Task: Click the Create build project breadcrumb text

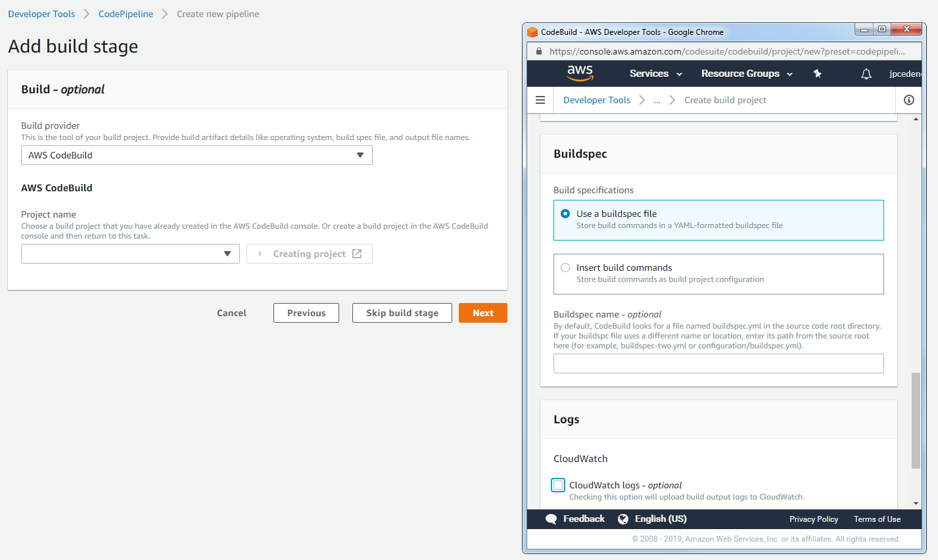Action: [725, 100]
